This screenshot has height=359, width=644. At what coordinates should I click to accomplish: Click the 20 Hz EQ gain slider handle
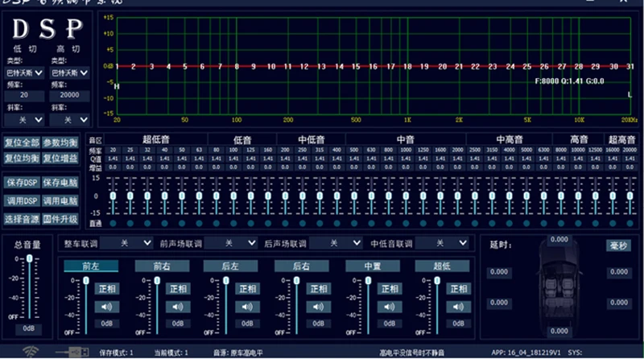coord(113,196)
